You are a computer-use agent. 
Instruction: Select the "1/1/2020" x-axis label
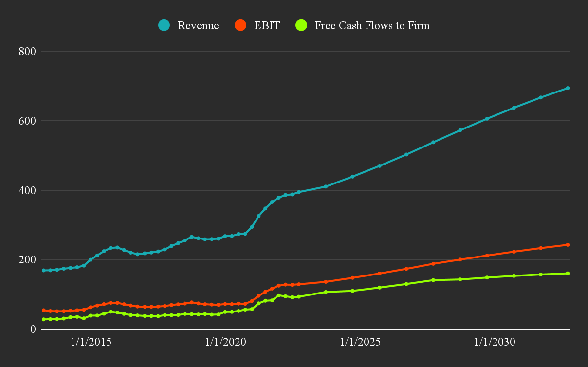tap(225, 342)
